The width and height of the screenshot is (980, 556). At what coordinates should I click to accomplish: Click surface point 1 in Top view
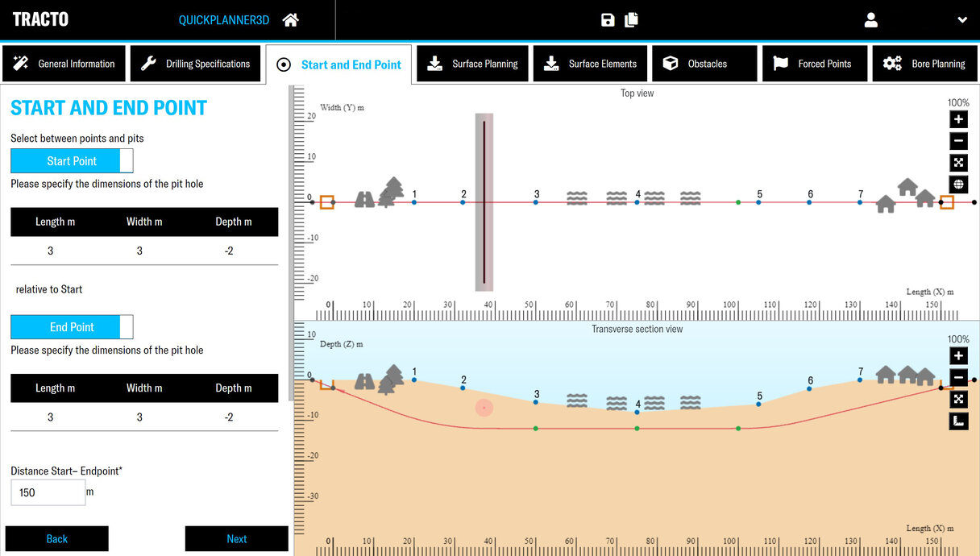click(414, 202)
